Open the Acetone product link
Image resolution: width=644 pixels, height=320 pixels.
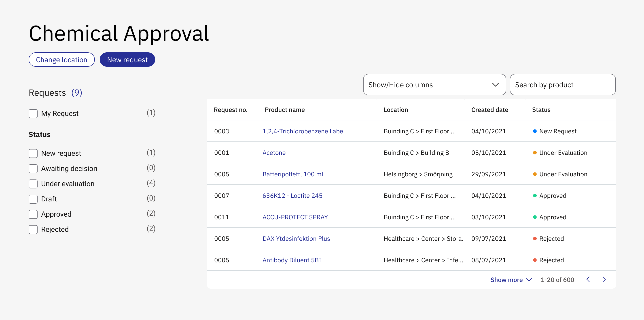coord(274,153)
